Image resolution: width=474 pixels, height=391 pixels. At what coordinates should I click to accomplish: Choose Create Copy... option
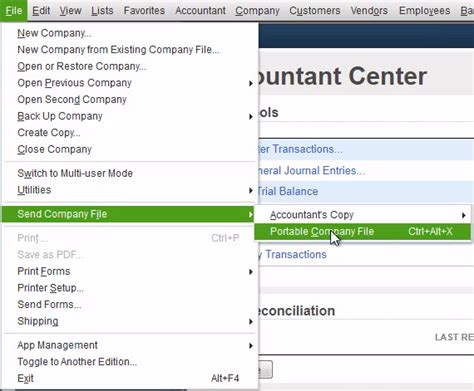[129, 133]
